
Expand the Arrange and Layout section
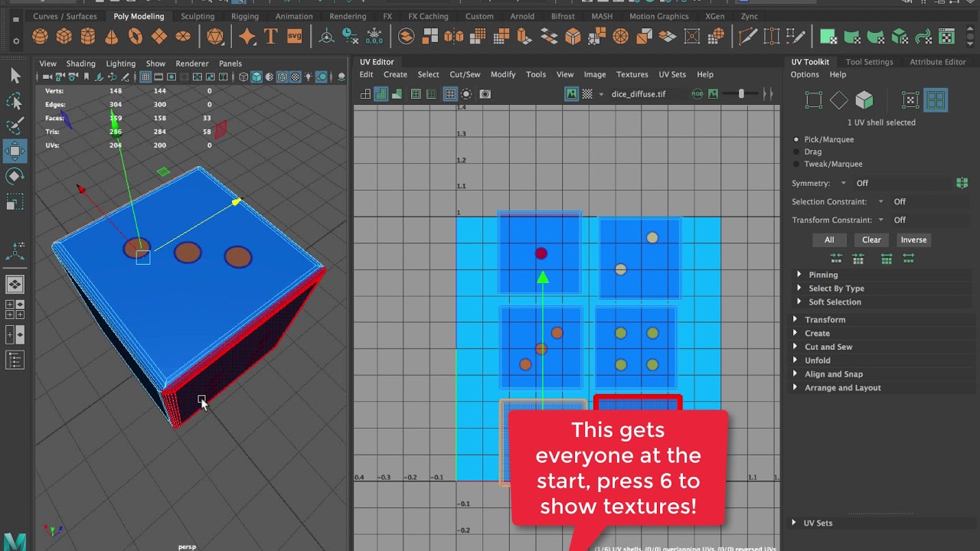[842, 388]
